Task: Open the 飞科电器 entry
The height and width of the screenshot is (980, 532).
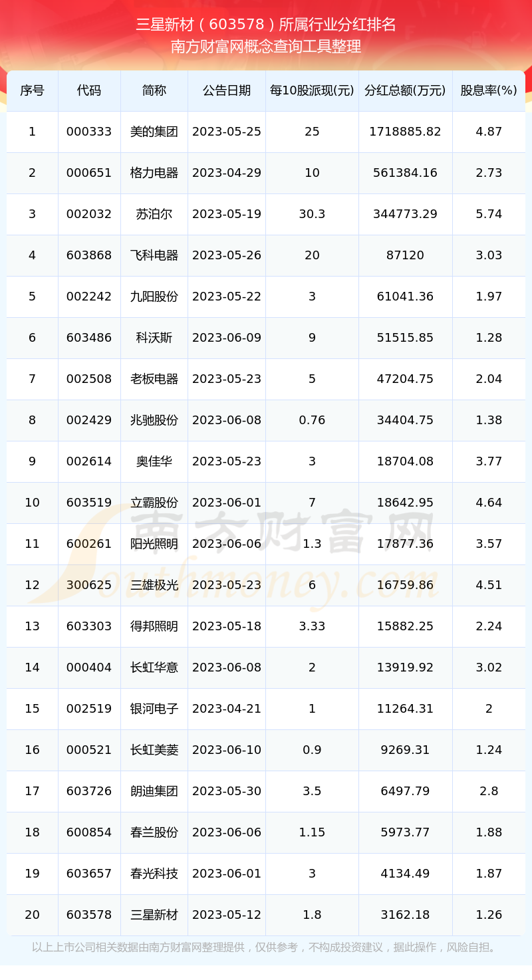Action: pos(154,255)
